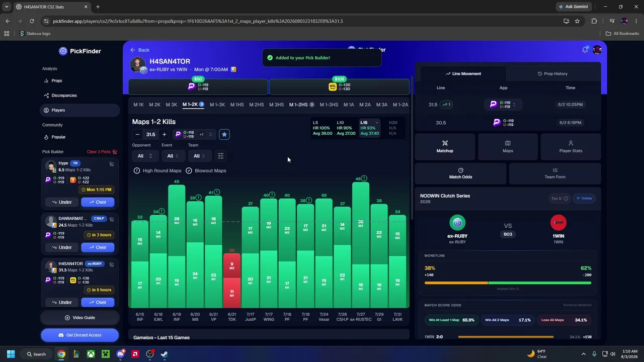Go to Props in sidebar
Screen dimensions: 644x362
point(57,80)
